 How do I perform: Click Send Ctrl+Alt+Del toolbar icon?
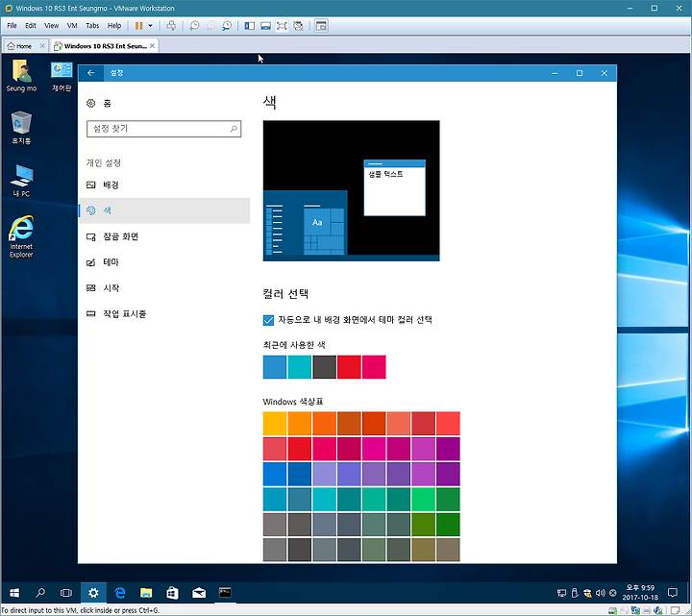click(x=171, y=26)
